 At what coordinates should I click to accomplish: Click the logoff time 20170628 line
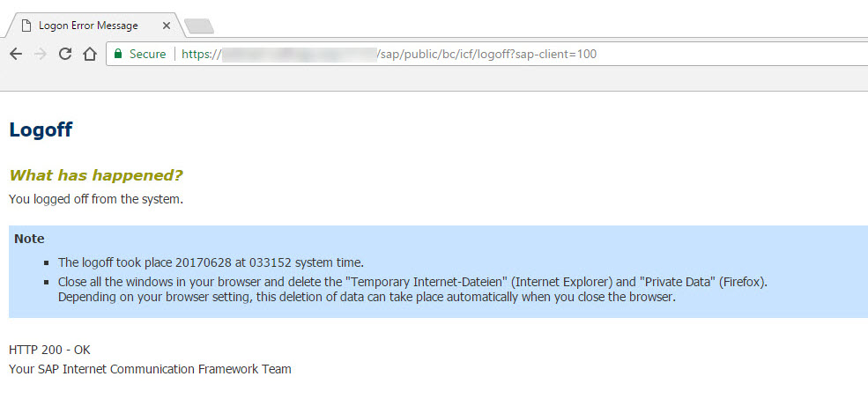tap(211, 262)
